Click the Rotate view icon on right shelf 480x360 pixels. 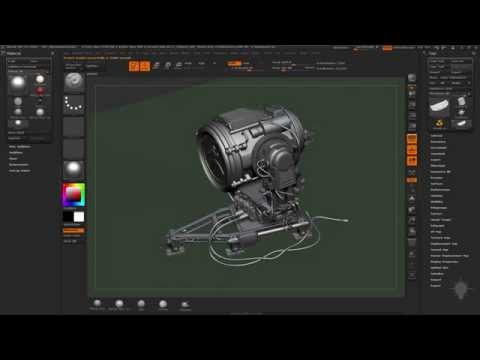click(x=412, y=231)
